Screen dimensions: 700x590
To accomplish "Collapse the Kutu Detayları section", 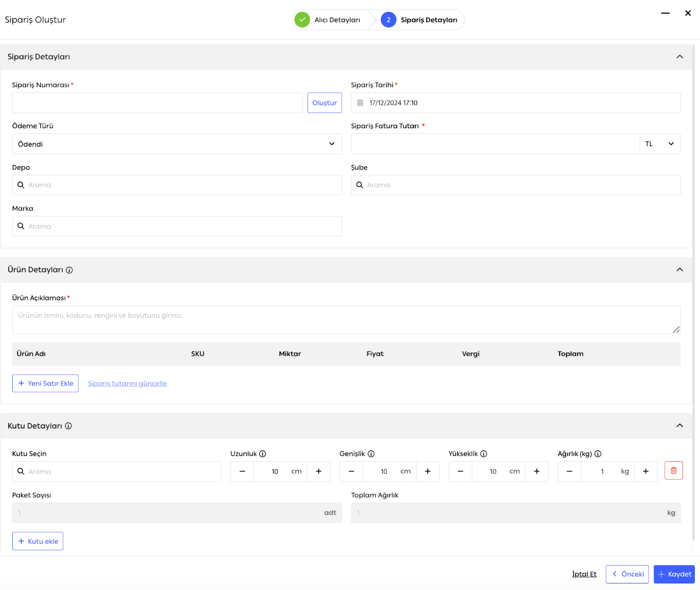I will (x=679, y=425).
